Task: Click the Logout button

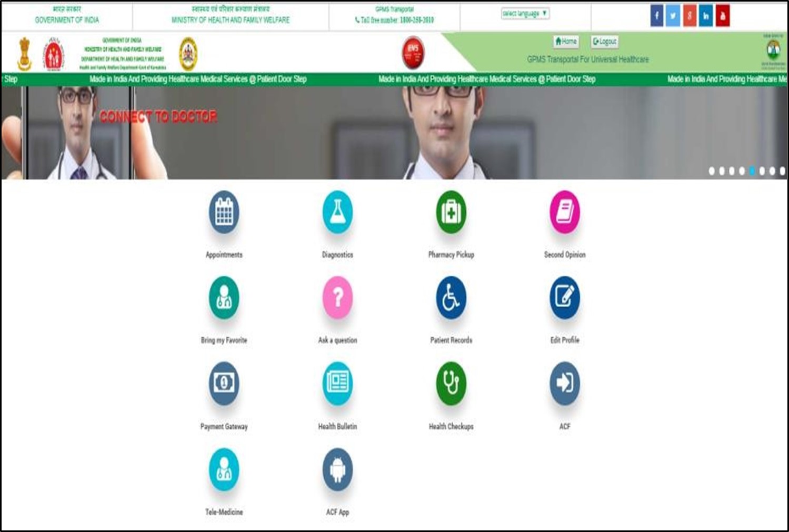Action: click(x=605, y=41)
